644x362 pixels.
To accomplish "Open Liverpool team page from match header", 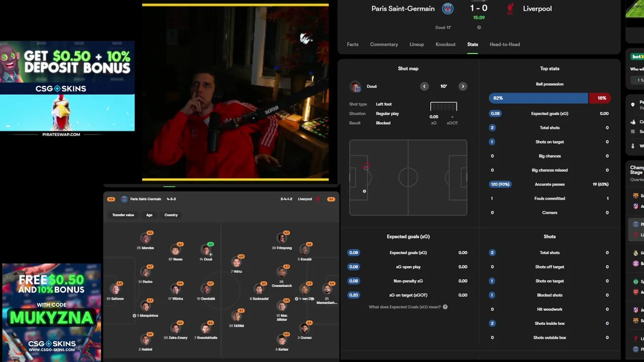I will (x=537, y=9).
